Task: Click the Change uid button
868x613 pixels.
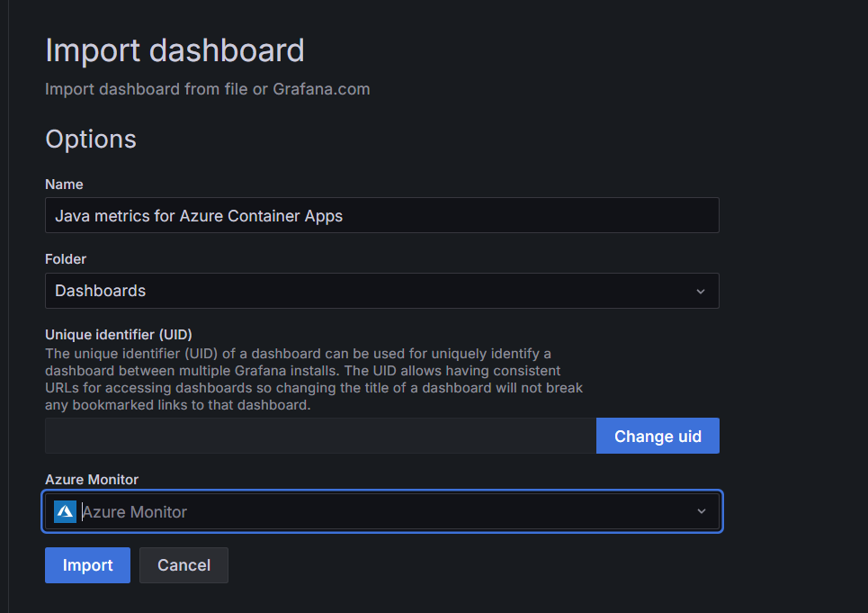Action: click(658, 436)
